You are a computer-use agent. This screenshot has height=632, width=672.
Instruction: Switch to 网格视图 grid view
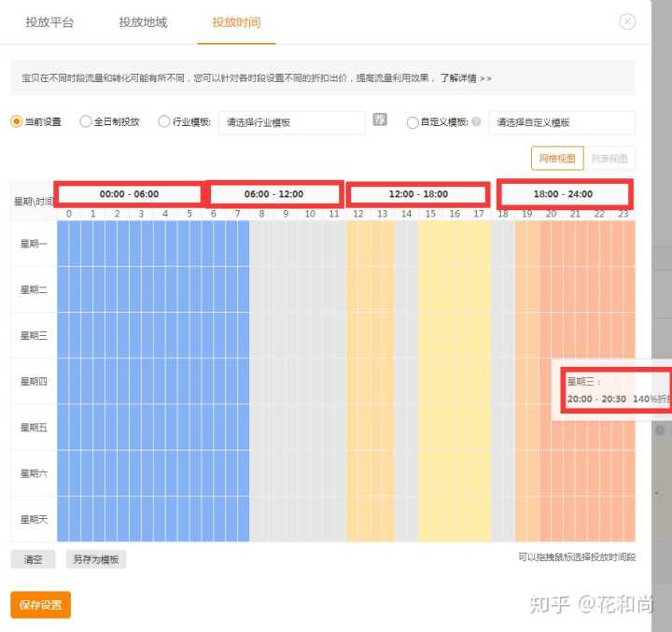click(x=557, y=158)
